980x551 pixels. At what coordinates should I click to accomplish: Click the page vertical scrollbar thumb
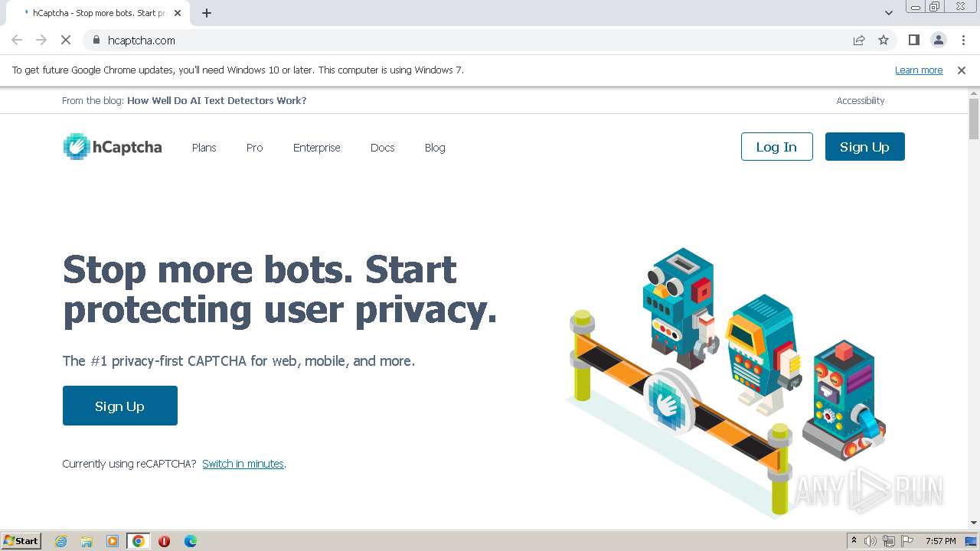point(974,119)
